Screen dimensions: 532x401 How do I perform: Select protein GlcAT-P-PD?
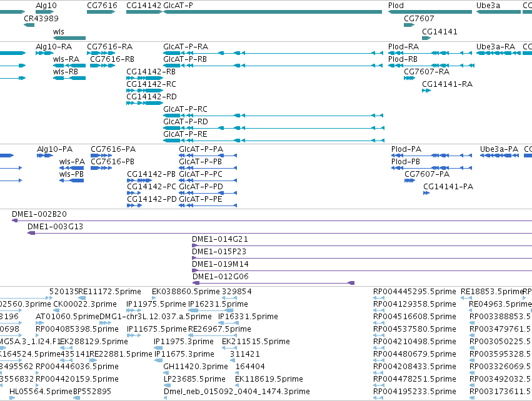pyautogui.click(x=201, y=187)
